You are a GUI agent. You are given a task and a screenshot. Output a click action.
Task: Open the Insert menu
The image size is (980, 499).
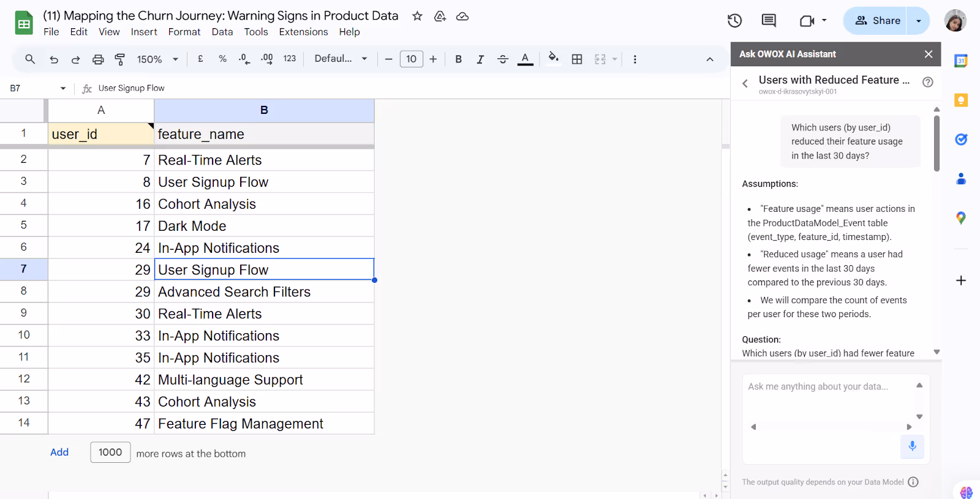tap(144, 32)
